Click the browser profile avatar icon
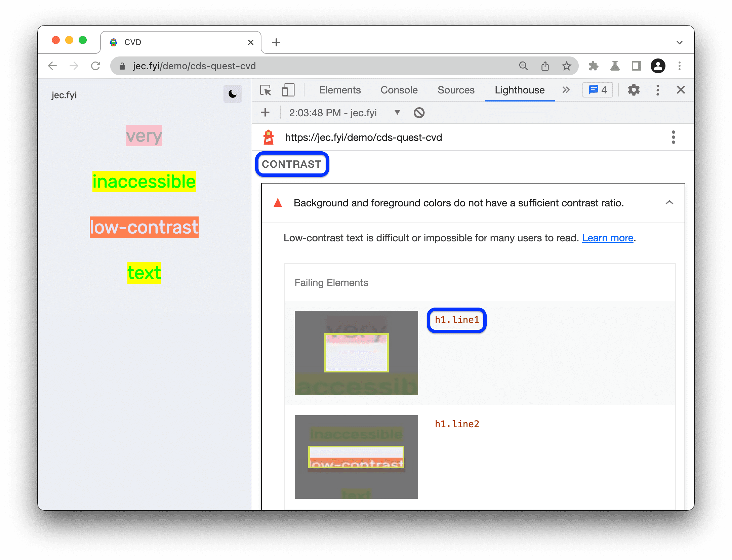Image resolution: width=732 pixels, height=560 pixels. (x=658, y=66)
